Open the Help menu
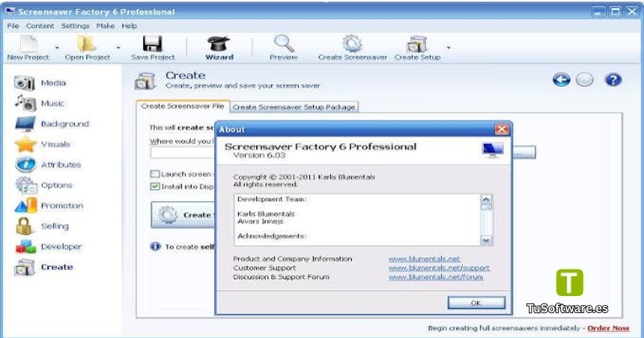The width and height of the screenshot is (644, 338). click(129, 26)
